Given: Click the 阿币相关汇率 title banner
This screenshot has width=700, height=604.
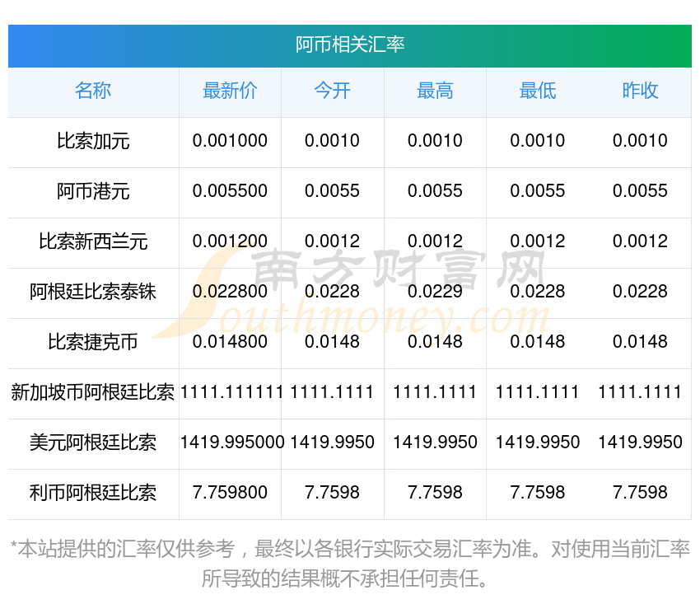Looking at the screenshot, I should click(350, 44).
